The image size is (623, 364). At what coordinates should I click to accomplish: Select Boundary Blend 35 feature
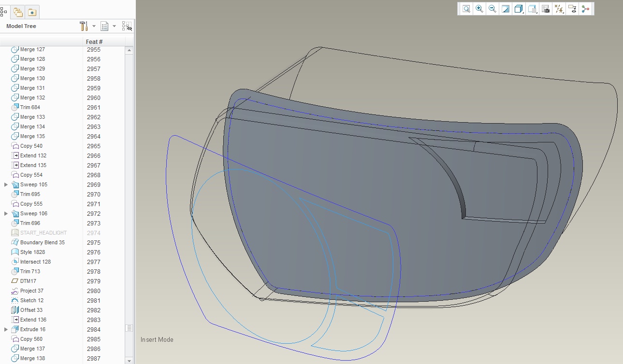(43, 242)
